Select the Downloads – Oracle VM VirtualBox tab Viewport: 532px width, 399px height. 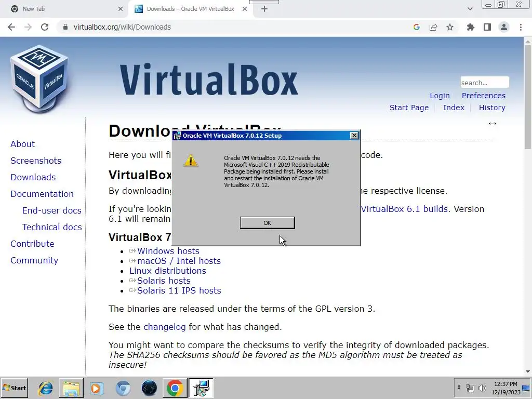point(190,9)
